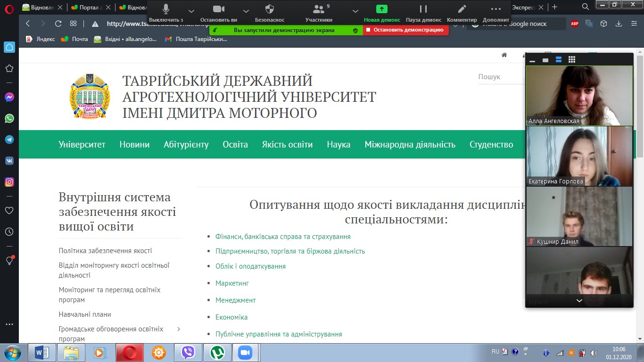644x362 pixels.
Task: Open video options arrow beside camera
Action: [246, 11]
